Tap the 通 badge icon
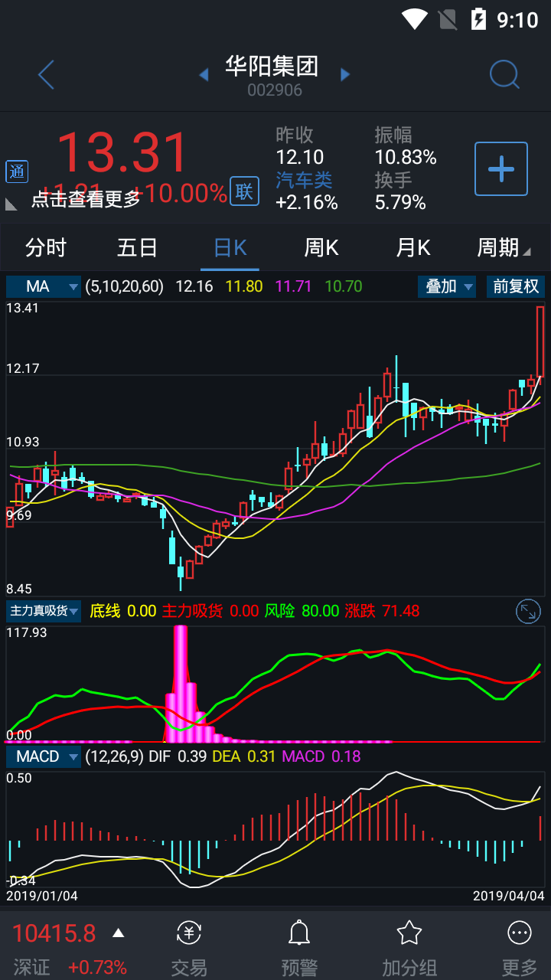 pos(17,171)
